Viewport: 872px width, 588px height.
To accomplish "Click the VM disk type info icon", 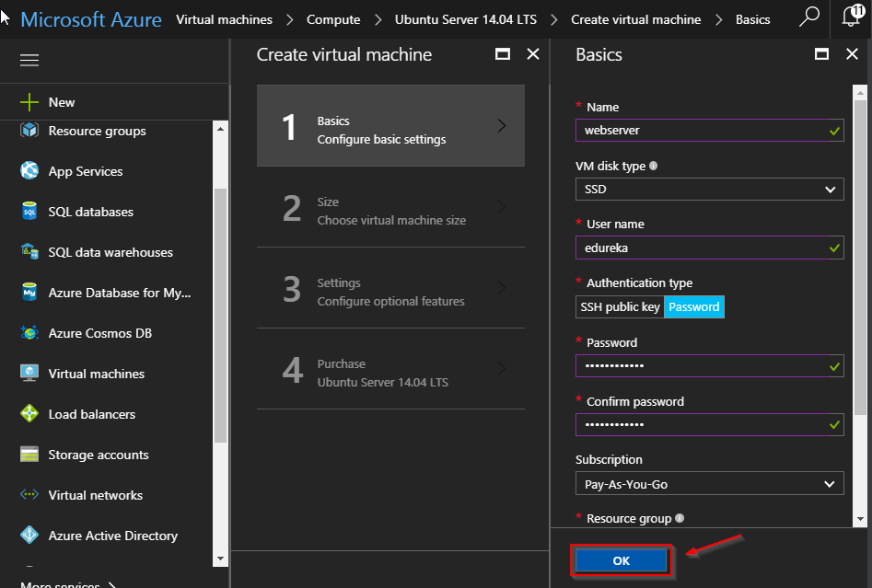I will point(654,166).
